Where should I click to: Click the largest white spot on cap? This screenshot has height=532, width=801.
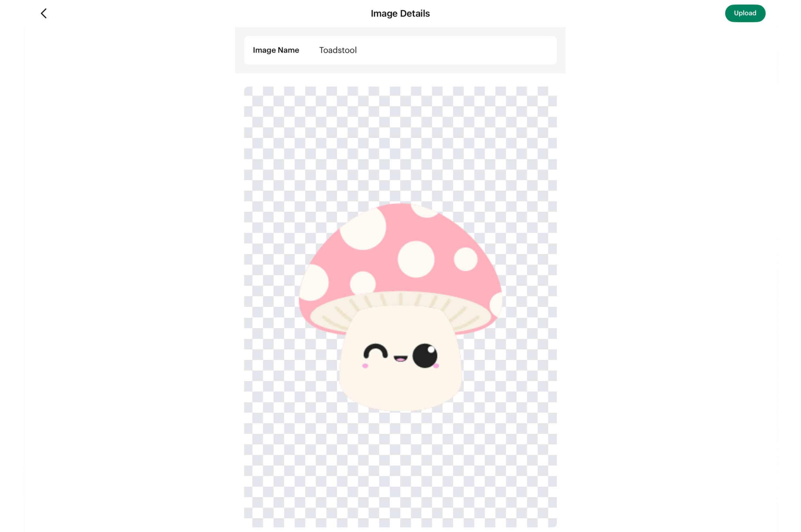(363, 229)
